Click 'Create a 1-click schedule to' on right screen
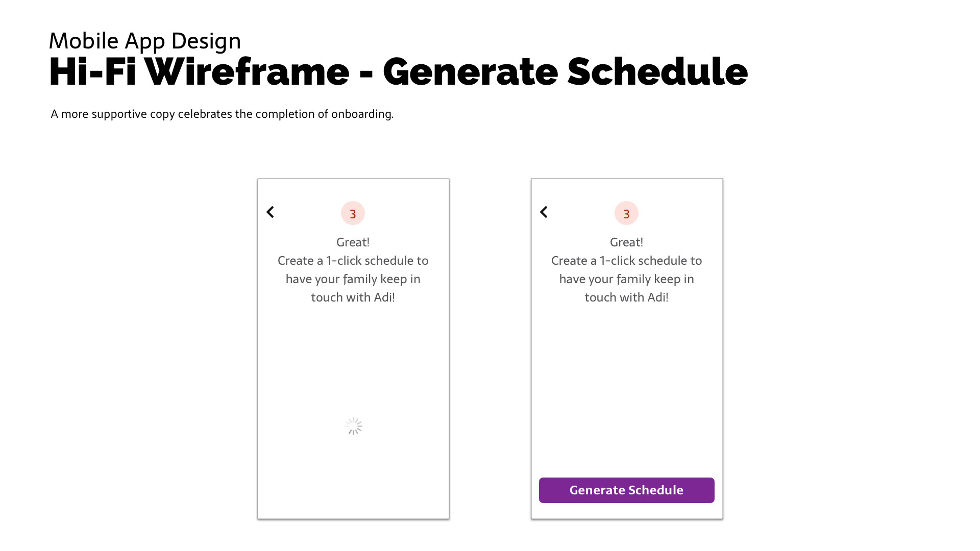This screenshot has height=551, width=980. 626,261
